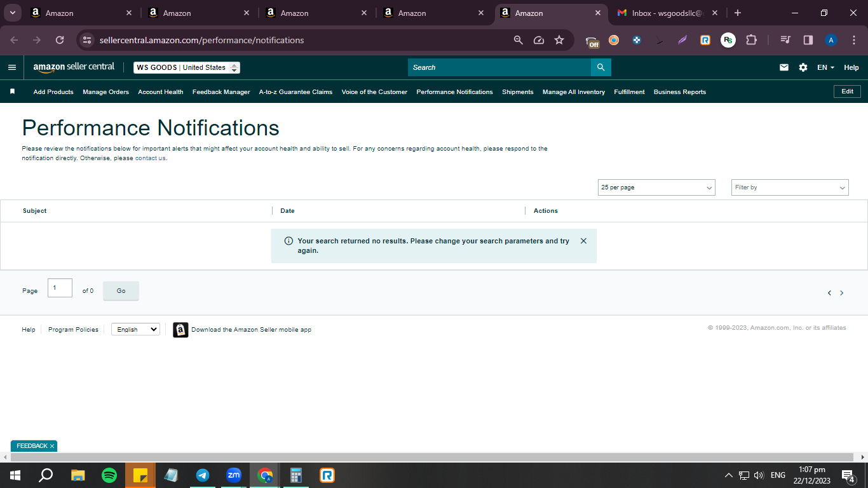The width and height of the screenshot is (868, 488).
Task: Open Add Products in the nav bar
Action: coord(53,92)
